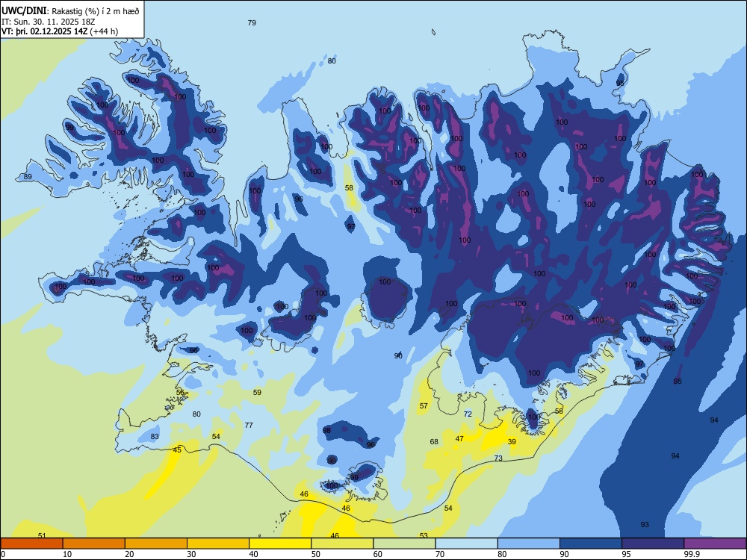
Task: Click the 60 tick label on the color scale
Action: (x=378, y=554)
